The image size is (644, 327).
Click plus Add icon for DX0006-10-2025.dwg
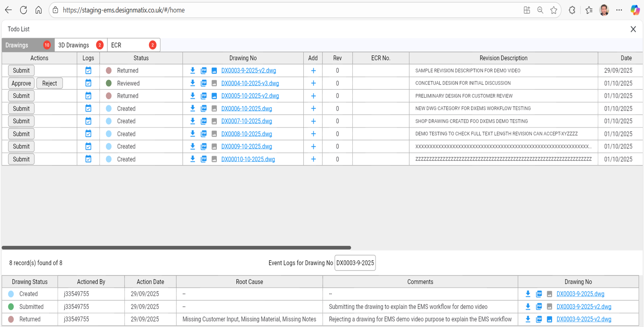coord(313,109)
